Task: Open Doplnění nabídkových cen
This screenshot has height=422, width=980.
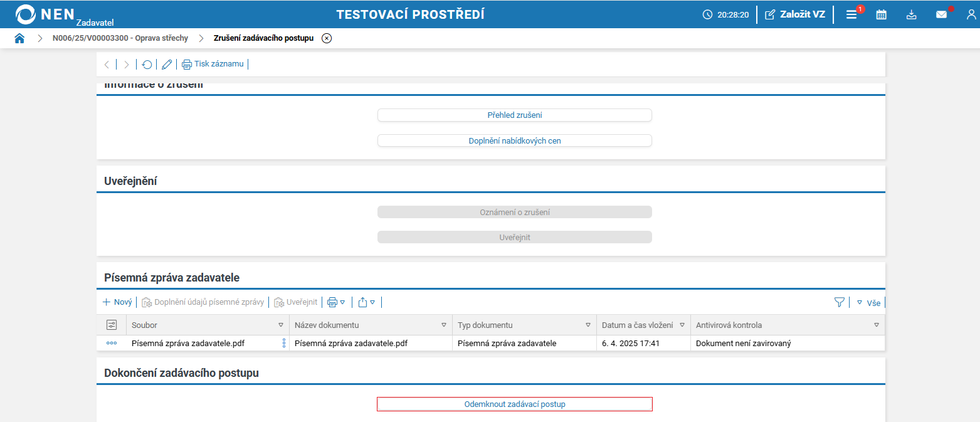Action: coord(514,140)
